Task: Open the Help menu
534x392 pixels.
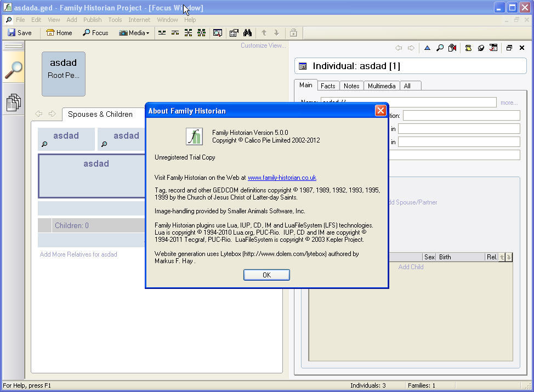Action: (x=190, y=20)
